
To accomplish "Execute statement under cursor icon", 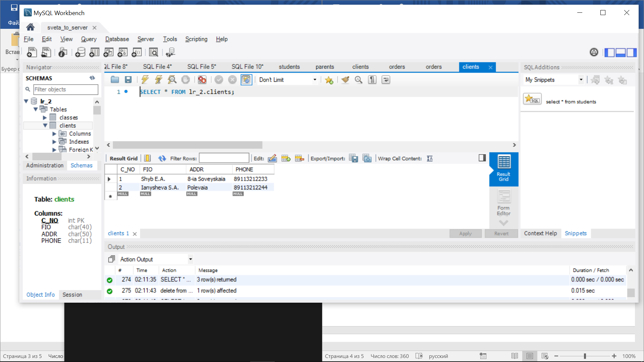I will tap(158, 80).
